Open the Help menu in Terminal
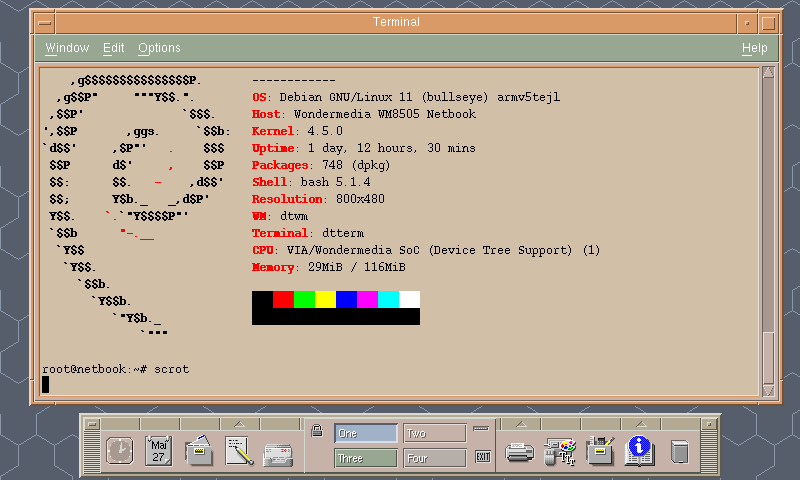 coord(755,48)
